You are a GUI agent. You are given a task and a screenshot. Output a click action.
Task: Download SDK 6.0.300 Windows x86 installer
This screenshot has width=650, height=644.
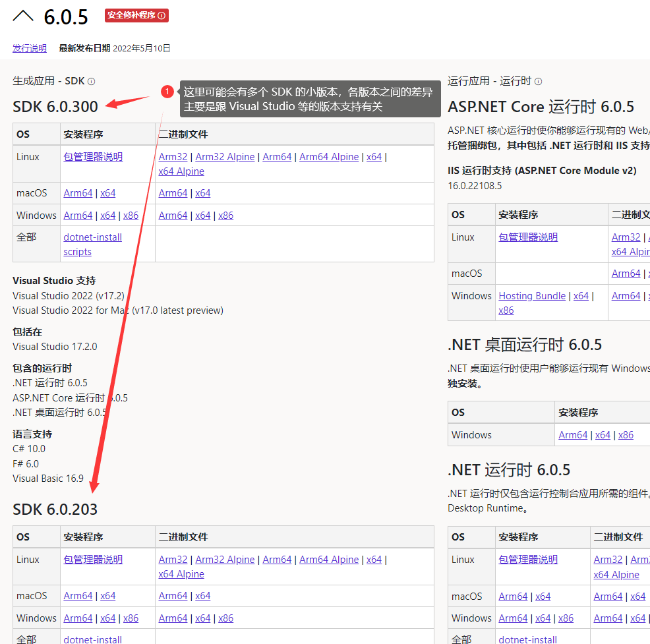(131, 216)
